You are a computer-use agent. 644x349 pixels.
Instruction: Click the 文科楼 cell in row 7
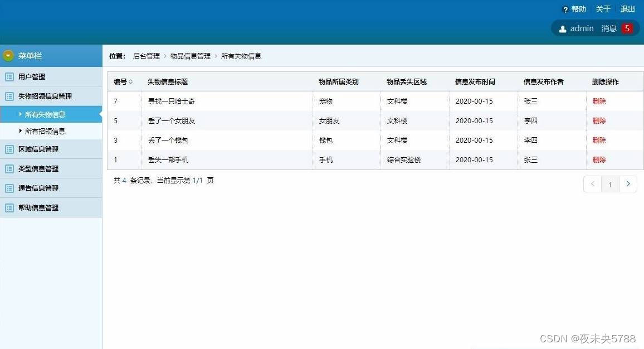[397, 101]
